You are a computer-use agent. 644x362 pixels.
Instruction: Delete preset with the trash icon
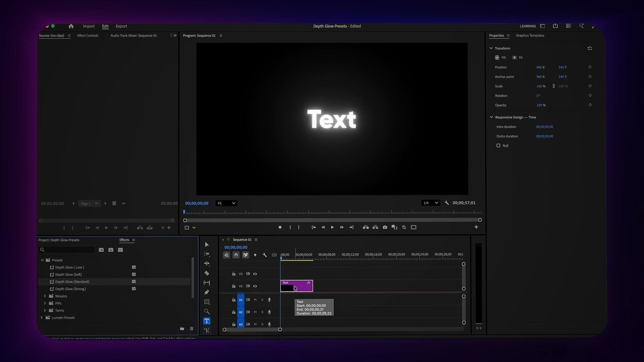(x=192, y=329)
